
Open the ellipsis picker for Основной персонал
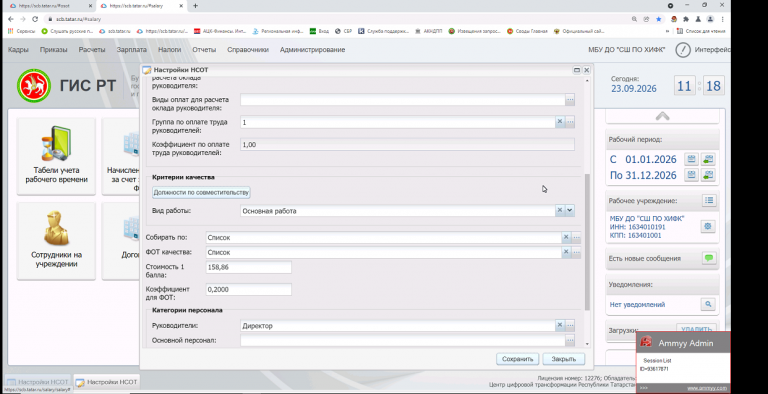click(x=570, y=340)
